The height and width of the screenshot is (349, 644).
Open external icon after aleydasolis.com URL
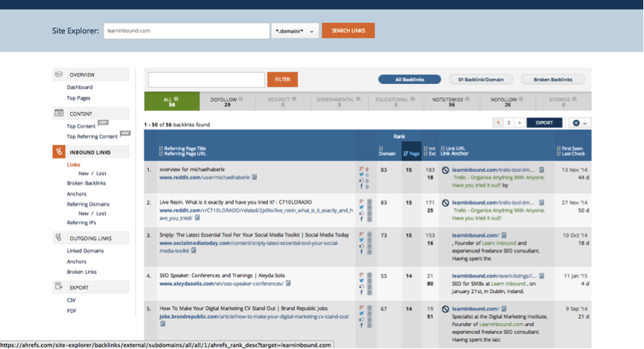pos(288,284)
